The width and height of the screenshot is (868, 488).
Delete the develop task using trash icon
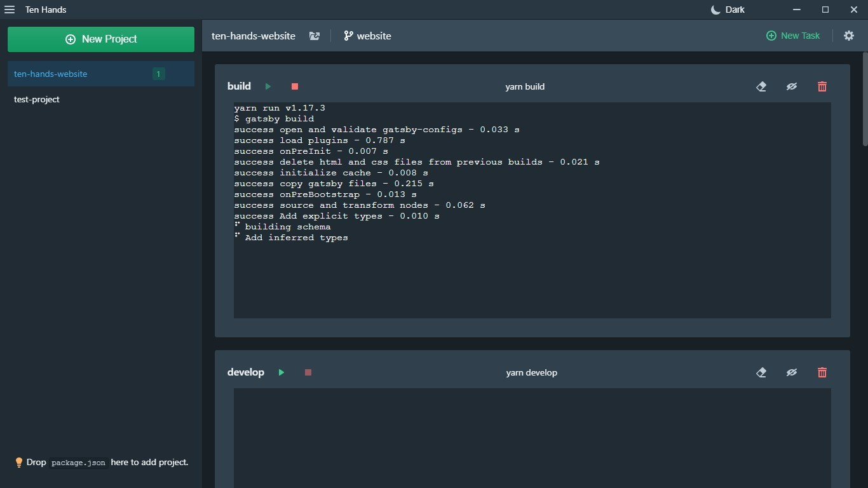coord(822,372)
